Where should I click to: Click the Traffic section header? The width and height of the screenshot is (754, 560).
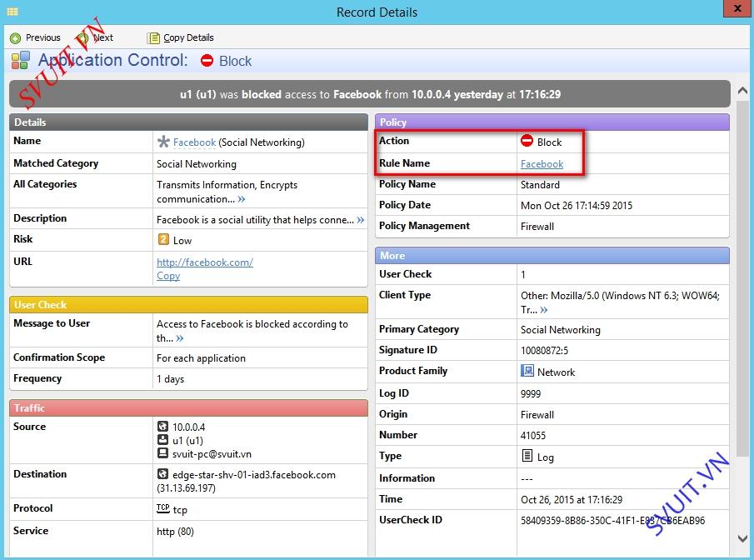tap(188, 408)
